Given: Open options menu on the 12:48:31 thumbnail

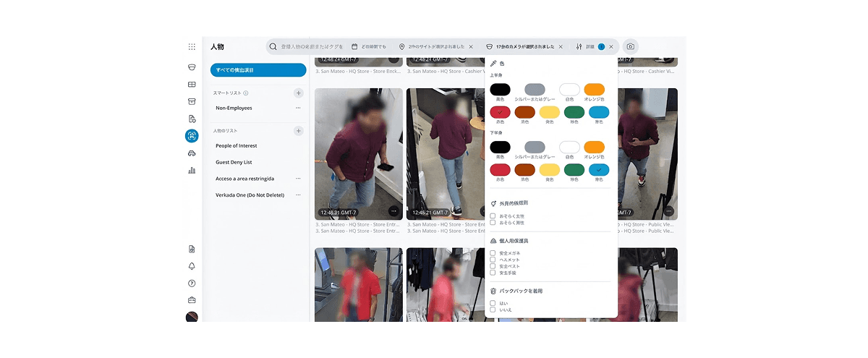Looking at the screenshot, I should point(393,211).
